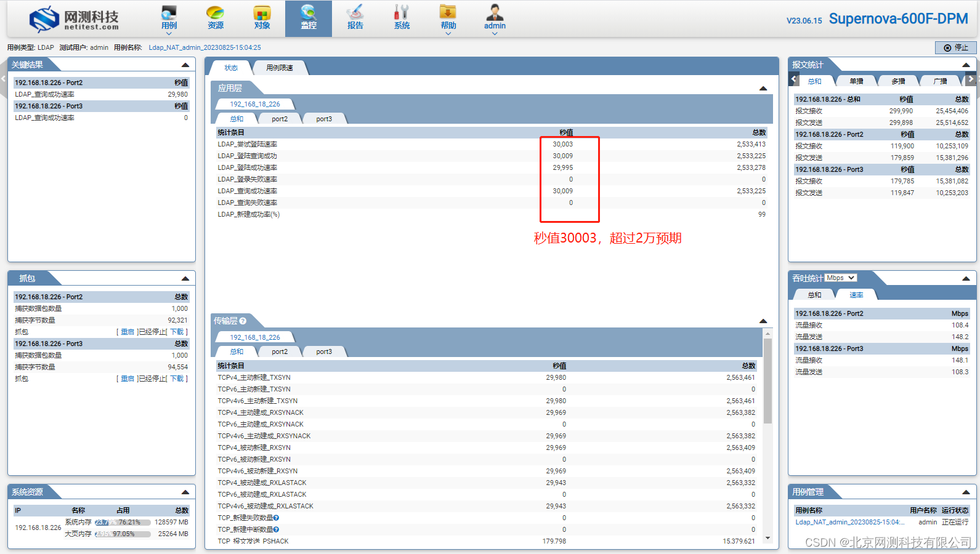The height and width of the screenshot is (554, 980).
Task: Switch to the 状态 tab
Action: 231,68
